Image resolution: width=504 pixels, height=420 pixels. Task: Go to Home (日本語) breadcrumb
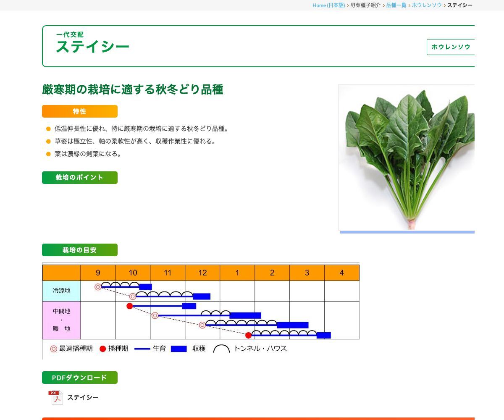coord(328,5)
